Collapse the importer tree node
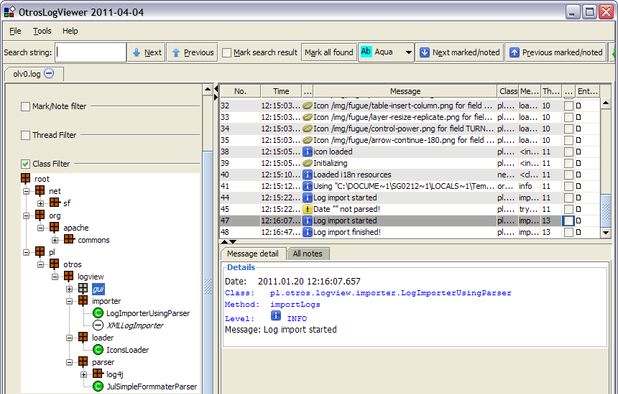The image size is (618, 394). pyautogui.click(x=69, y=301)
